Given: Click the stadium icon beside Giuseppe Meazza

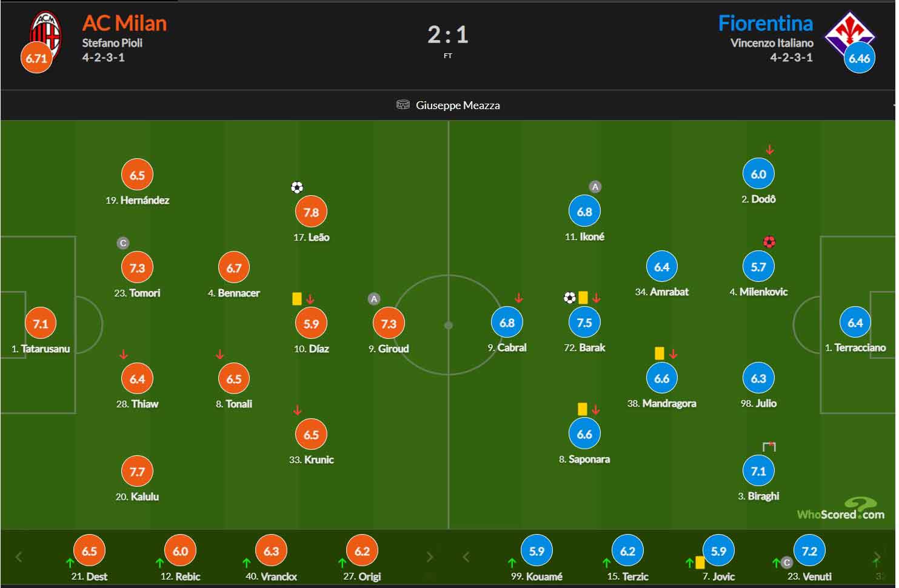Looking at the screenshot, I should point(403,105).
